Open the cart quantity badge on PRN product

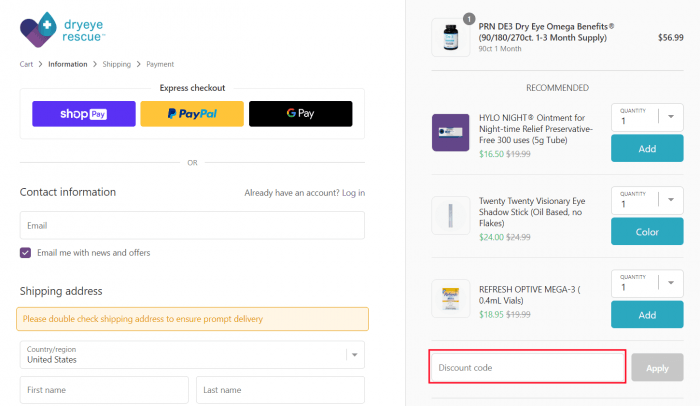coord(469,19)
